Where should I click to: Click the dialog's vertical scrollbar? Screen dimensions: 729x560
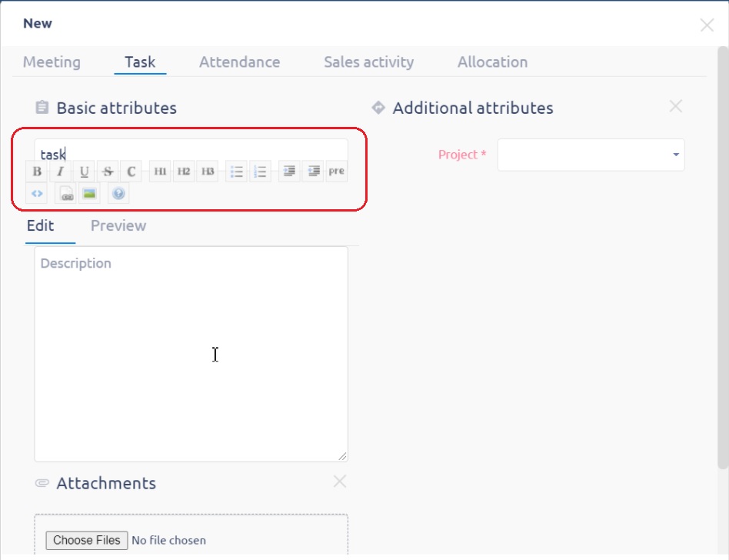coord(722,254)
